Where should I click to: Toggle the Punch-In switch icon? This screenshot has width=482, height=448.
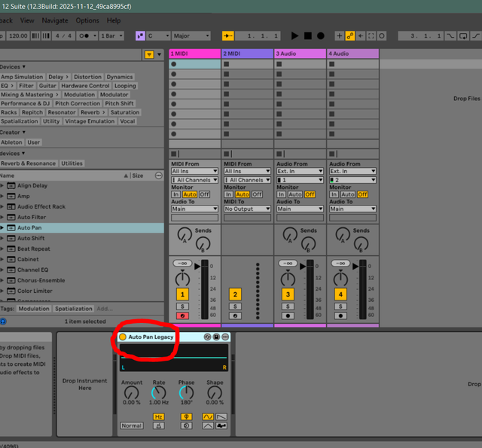pyautogui.click(x=450, y=36)
